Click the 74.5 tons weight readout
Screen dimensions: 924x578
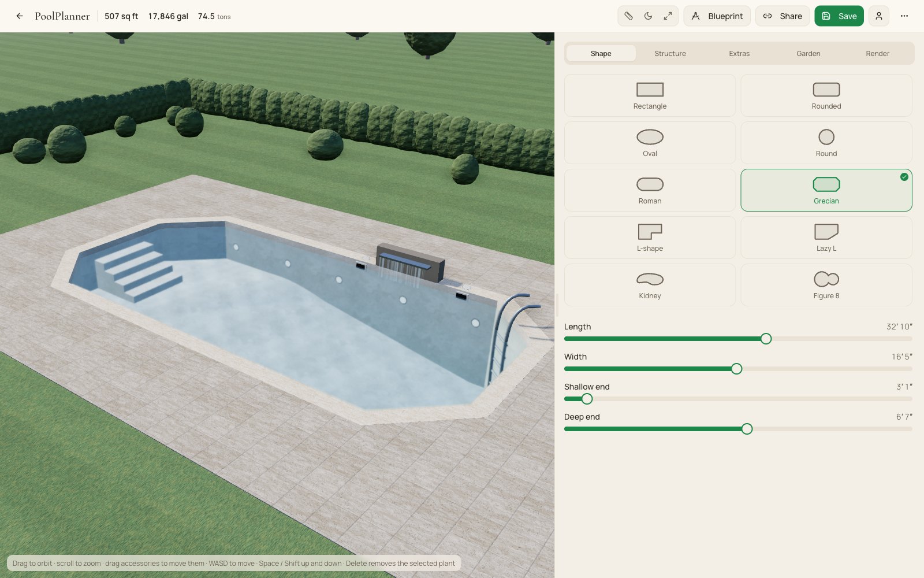tap(214, 16)
